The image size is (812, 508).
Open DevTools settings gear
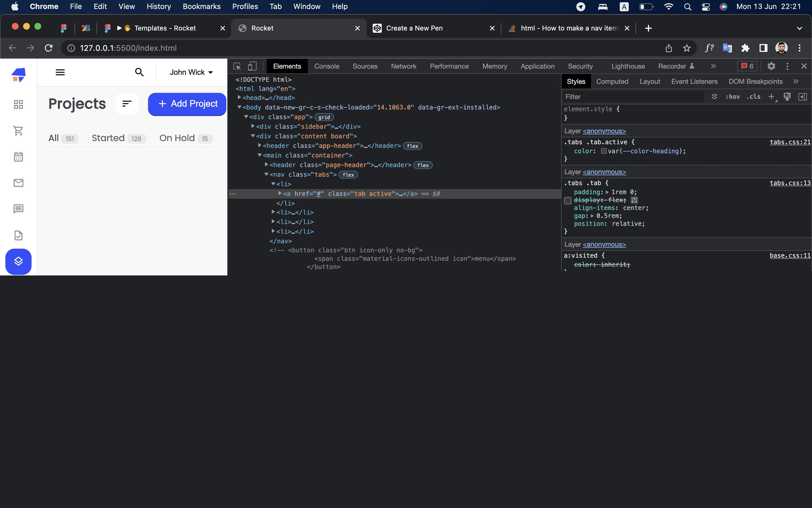click(x=771, y=66)
